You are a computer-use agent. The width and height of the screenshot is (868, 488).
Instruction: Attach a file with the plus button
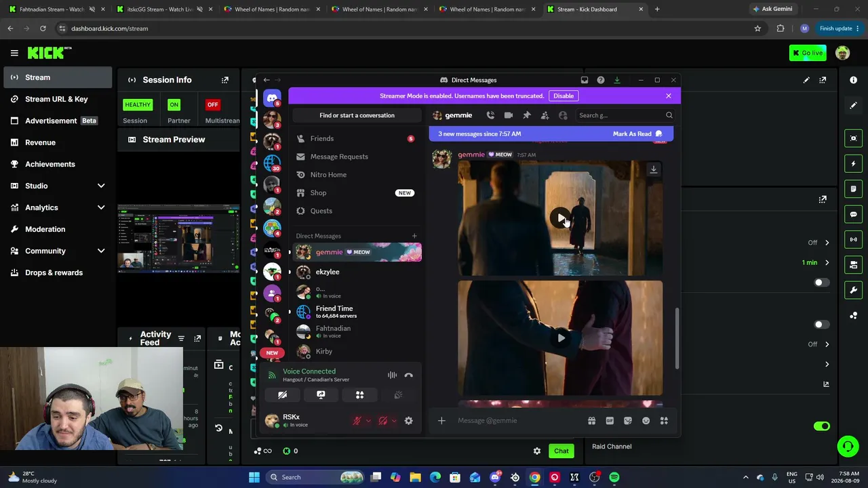[x=441, y=421]
